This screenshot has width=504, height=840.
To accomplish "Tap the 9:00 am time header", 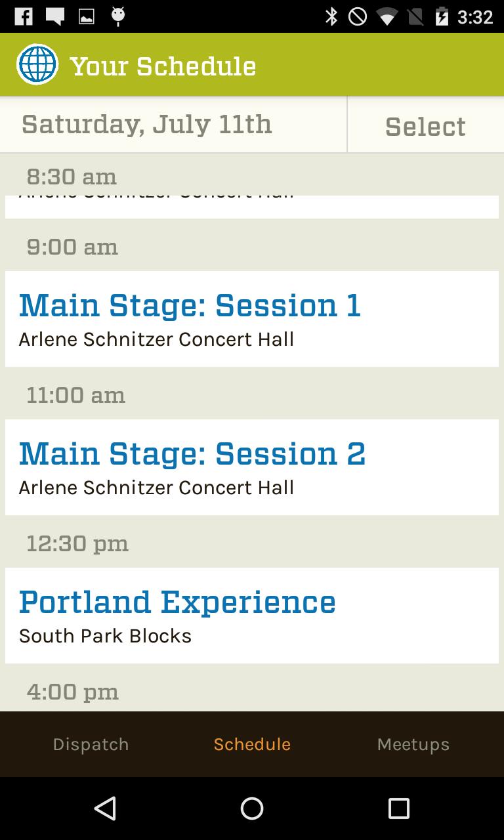I will 72,247.
